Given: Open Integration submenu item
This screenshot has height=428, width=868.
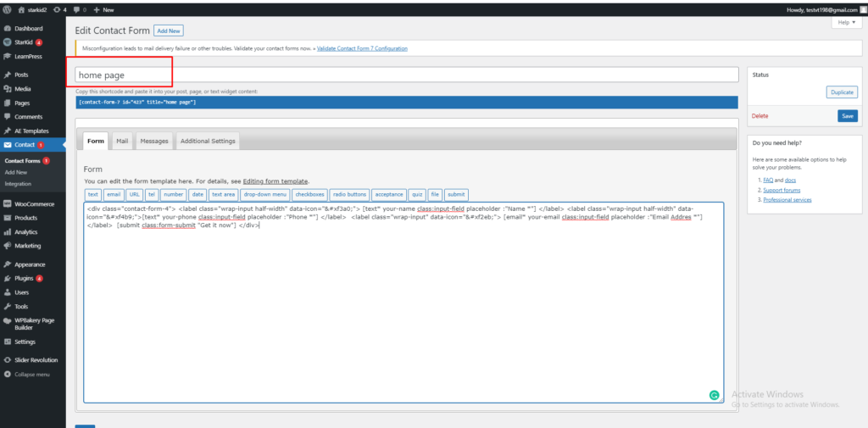Looking at the screenshot, I should coord(18,183).
